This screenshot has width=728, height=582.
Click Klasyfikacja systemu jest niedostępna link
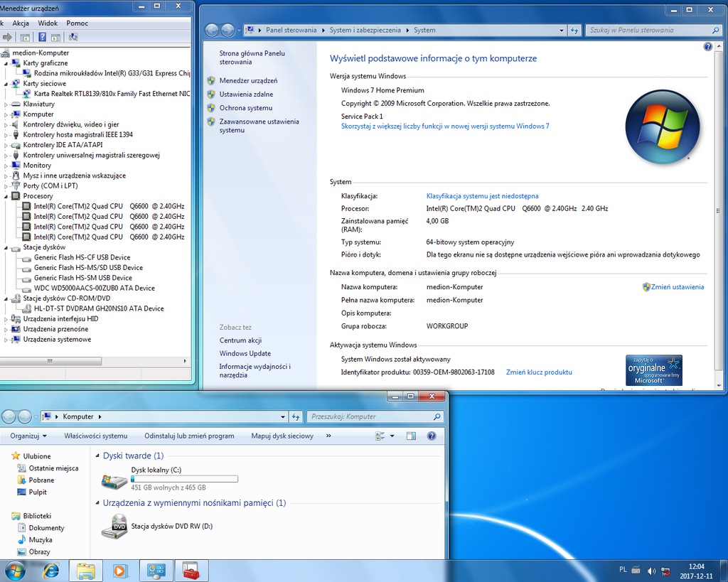pos(483,196)
